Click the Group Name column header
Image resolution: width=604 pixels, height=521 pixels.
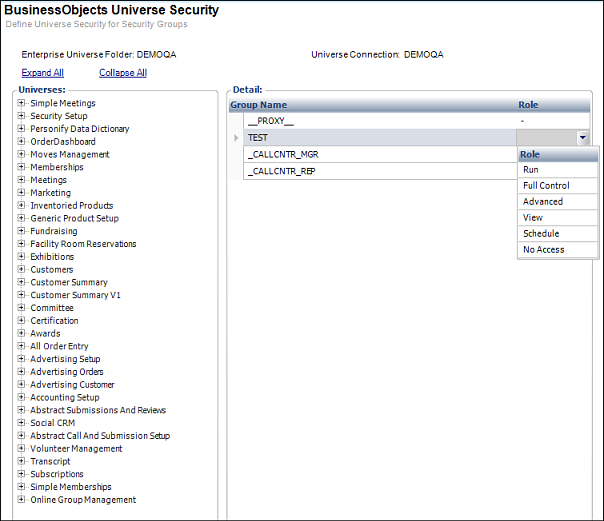(x=258, y=105)
